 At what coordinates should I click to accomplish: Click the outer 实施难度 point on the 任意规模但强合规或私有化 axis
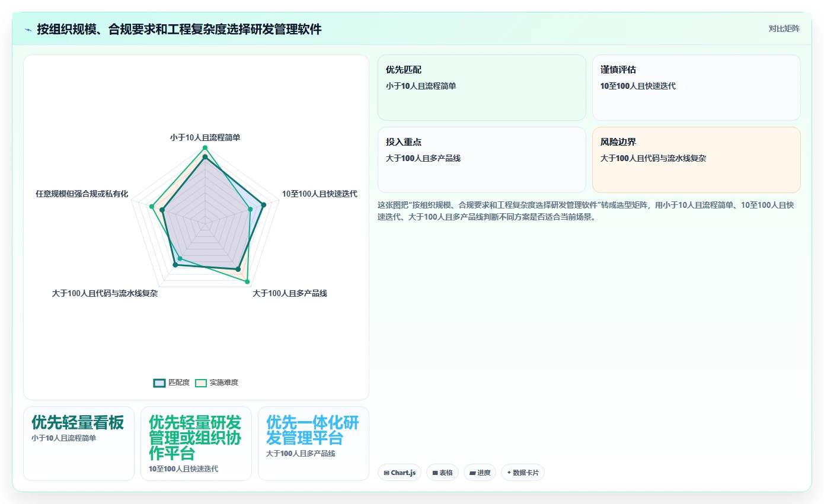point(152,207)
